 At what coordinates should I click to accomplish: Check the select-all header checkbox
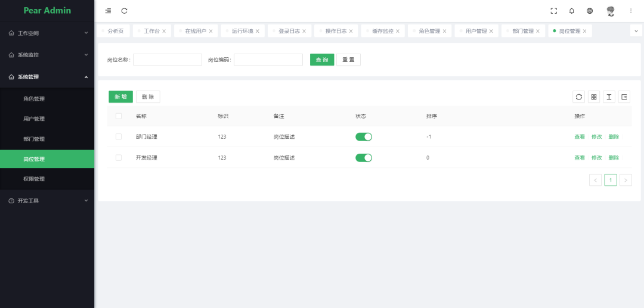pos(119,116)
